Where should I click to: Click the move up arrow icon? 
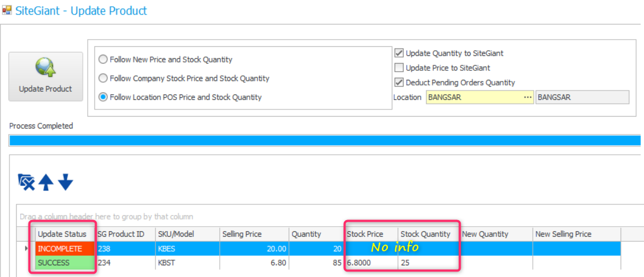click(46, 182)
